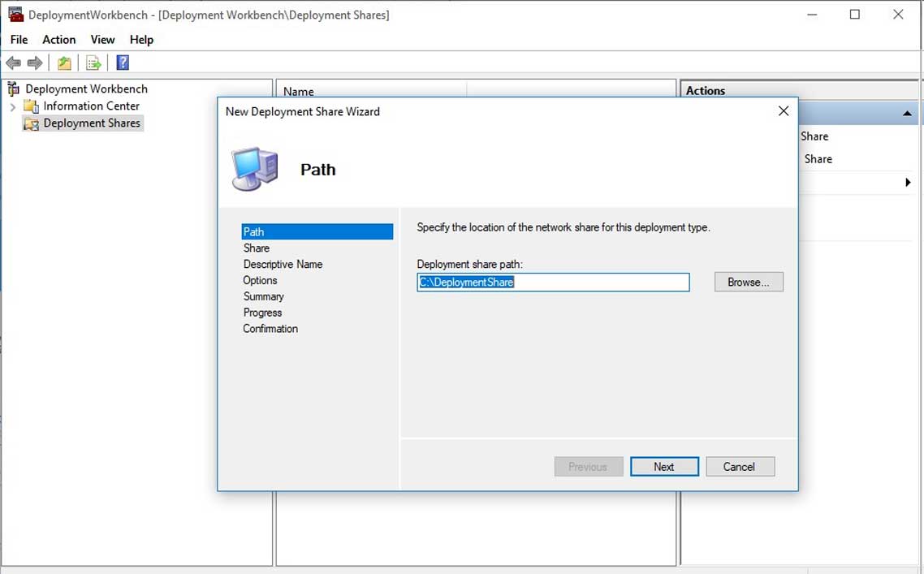Select Deployment Shares tree item
This screenshot has height=574, width=924.
(x=92, y=123)
